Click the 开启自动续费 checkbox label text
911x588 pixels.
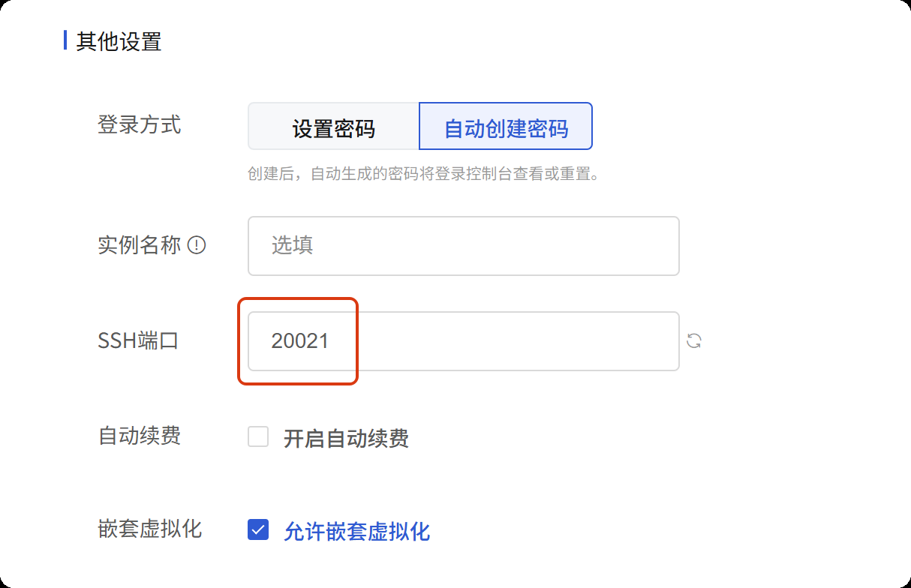tap(346, 438)
